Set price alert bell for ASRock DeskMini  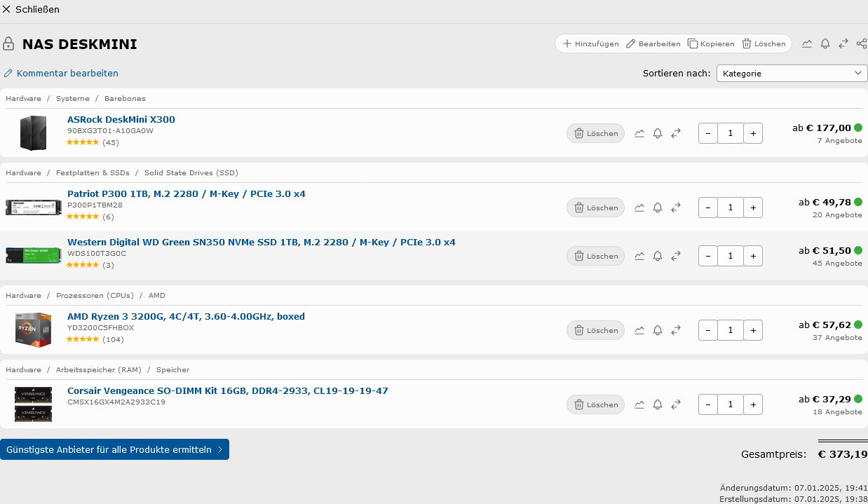click(x=658, y=133)
